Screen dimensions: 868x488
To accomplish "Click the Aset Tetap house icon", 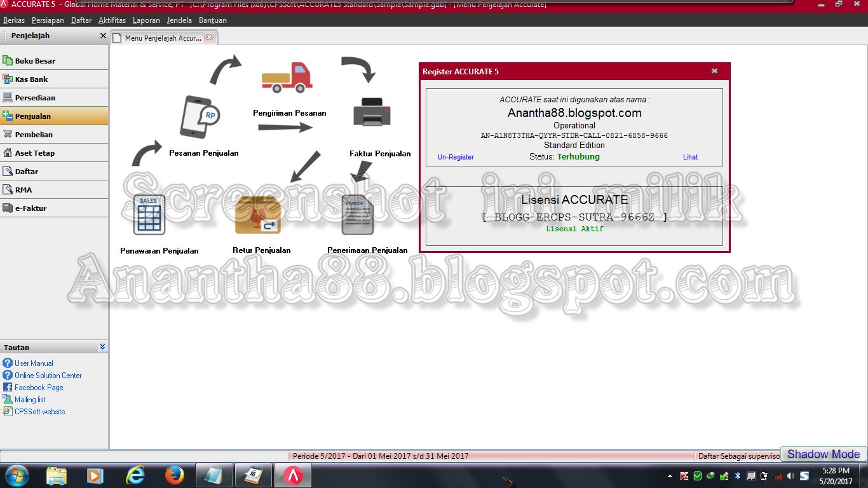I will pyautogui.click(x=8, y=153).
